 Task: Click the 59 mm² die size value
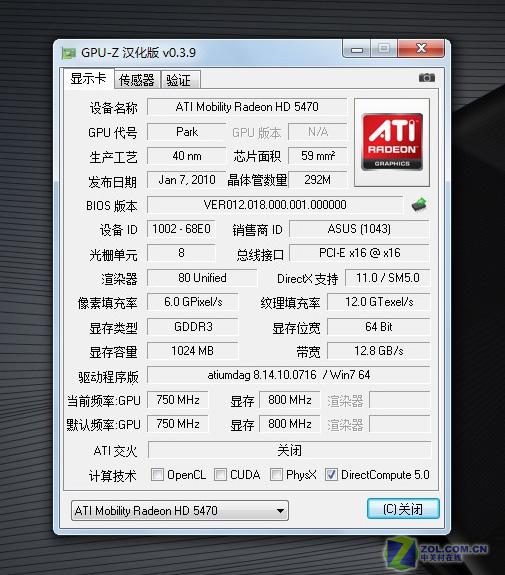[318, 155]
